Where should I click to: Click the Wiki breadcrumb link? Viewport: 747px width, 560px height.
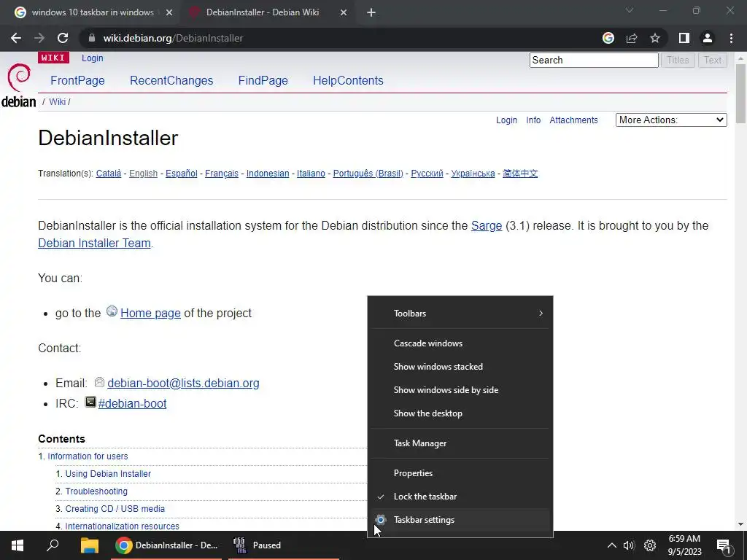point(57,102)
